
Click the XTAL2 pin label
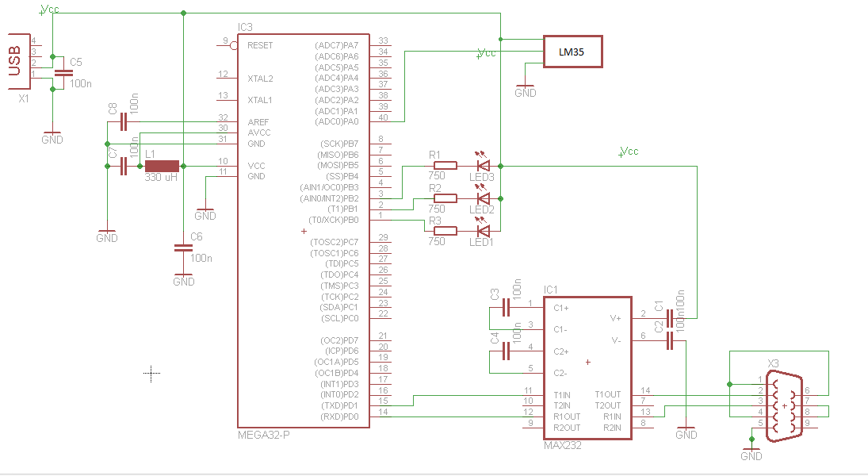pyautogui.click(x=260, y=79)
